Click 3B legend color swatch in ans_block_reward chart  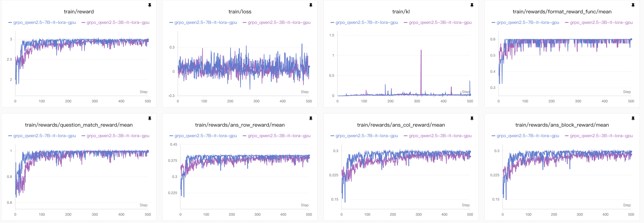pos(566,136)
